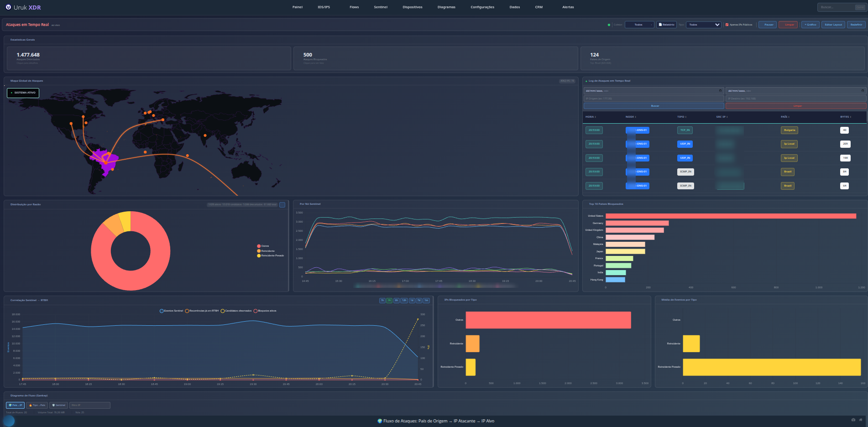Open the Tipo Todos dropdown
Screen dimensions: 868x427
pos(704,25)
